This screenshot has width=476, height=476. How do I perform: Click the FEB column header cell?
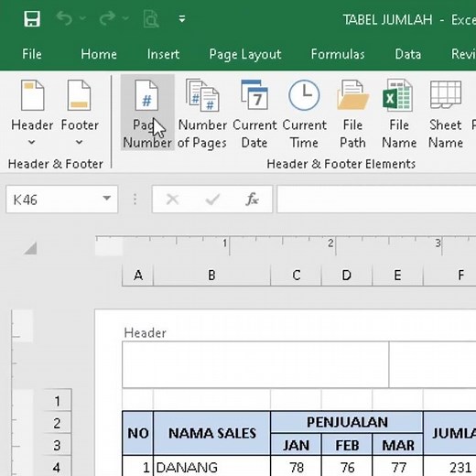(347, 445)
